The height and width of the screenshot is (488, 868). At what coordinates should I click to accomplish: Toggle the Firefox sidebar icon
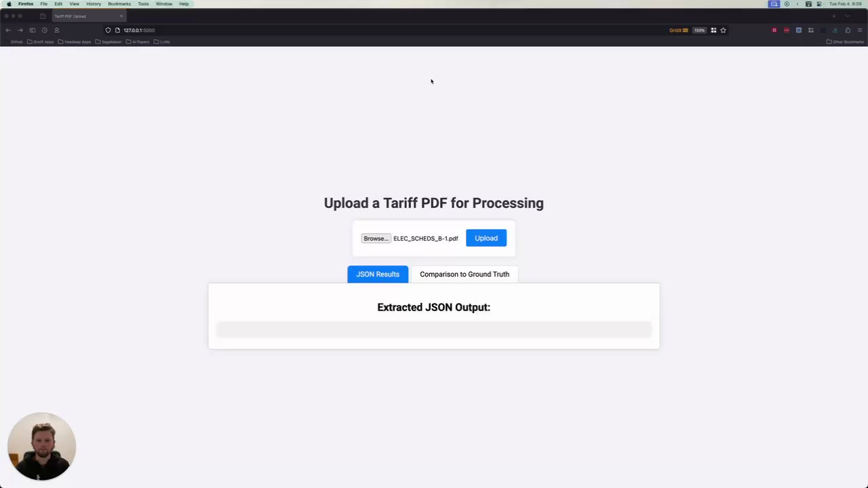pos(33,30)
